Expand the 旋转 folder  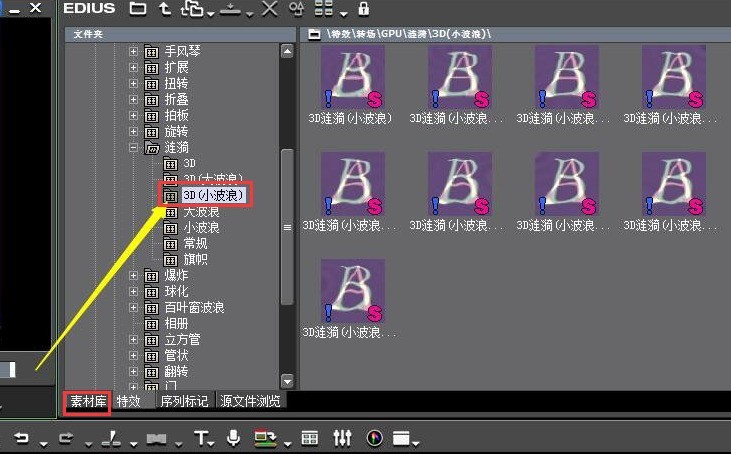(133, 131)
